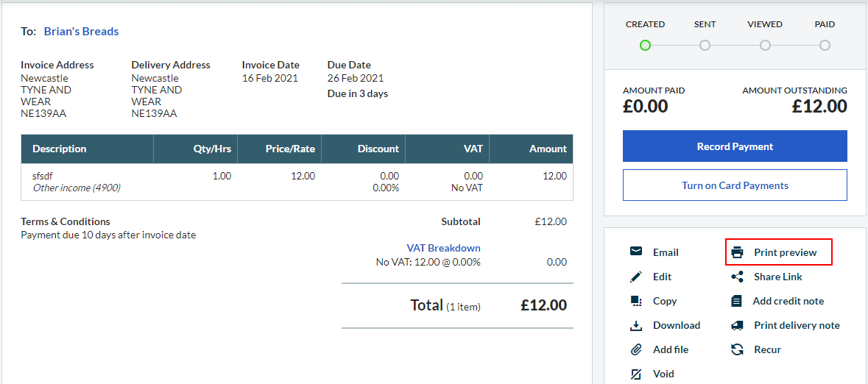The image size is (868, 384).
Task: Select the Created status circle
Action: click(645, 46)
